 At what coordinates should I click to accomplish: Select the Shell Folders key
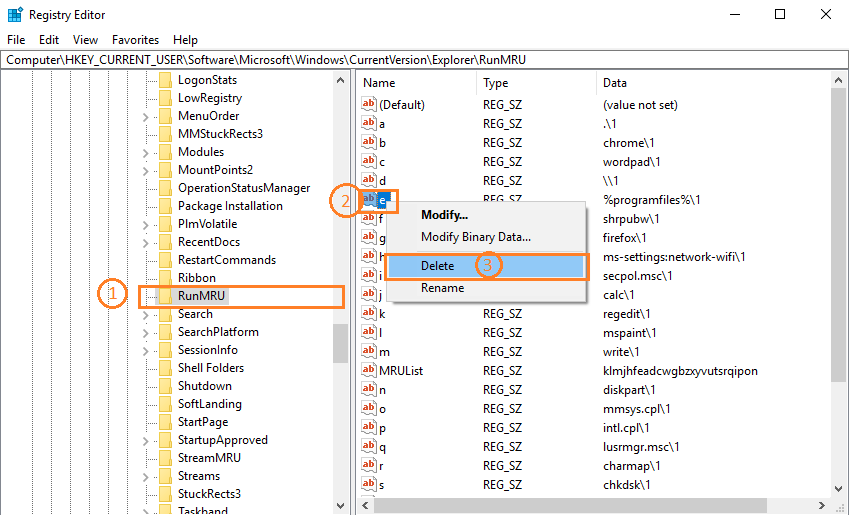[211, 368]
